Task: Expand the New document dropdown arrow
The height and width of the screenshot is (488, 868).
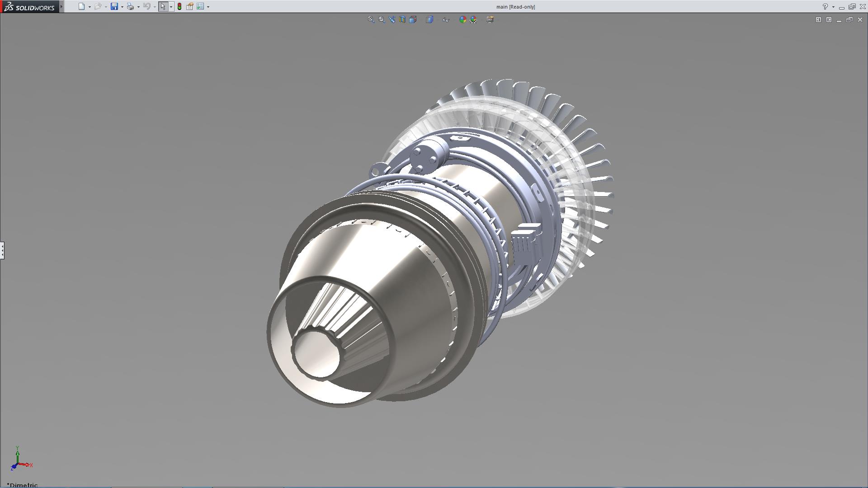Action: point(90,7)
